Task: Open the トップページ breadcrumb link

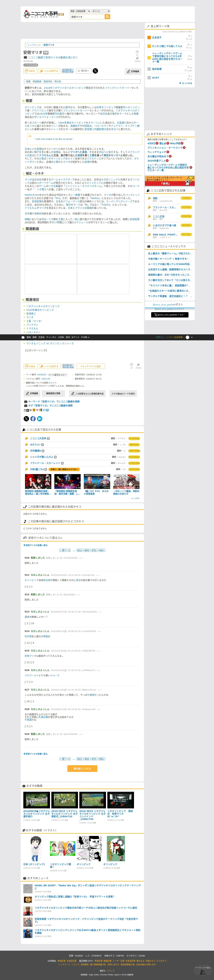Action: coord(34,45)
